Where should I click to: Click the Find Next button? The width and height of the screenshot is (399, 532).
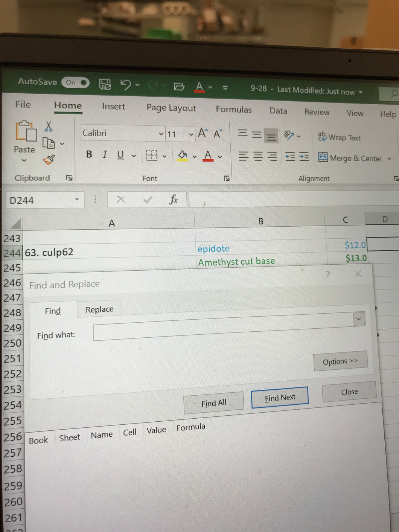[280, 398]
